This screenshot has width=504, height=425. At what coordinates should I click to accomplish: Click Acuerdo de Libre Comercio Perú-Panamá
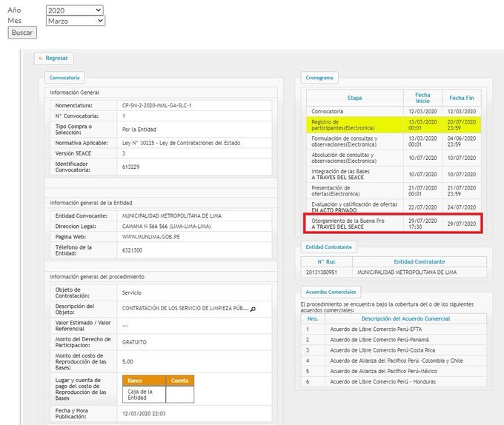(x=379, y=340)
